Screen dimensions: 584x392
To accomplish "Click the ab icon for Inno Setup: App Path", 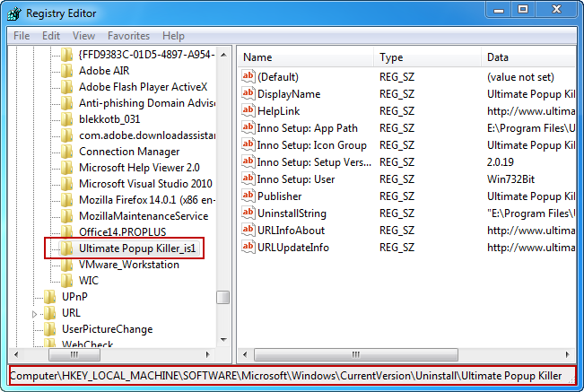I will pos(248,128).
